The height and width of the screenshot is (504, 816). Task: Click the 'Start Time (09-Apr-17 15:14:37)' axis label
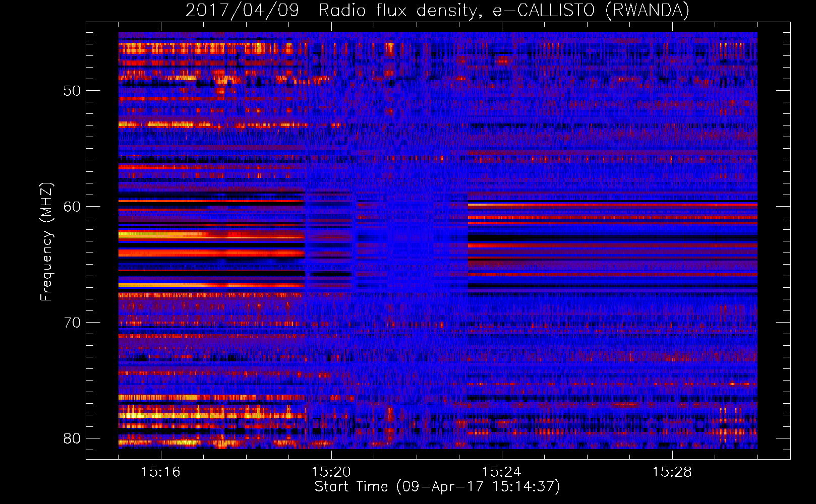coord(437,487)
